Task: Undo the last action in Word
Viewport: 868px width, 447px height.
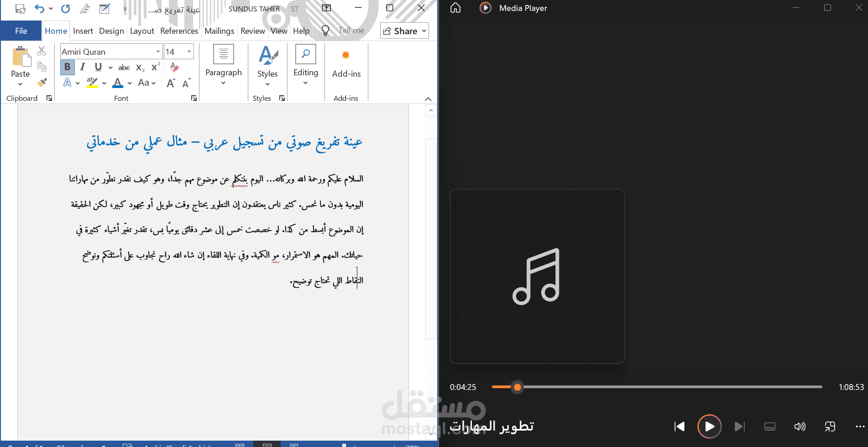Action: click(x=39, y=8)
